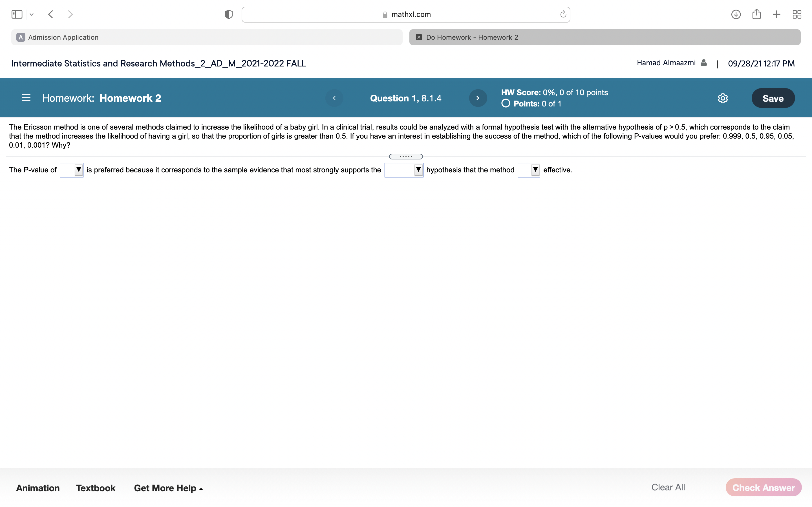Viewport: 812px width, 507px height.
Task: Click the privacy shield icon
Action: pyautogui.click(x=228, y=14)
